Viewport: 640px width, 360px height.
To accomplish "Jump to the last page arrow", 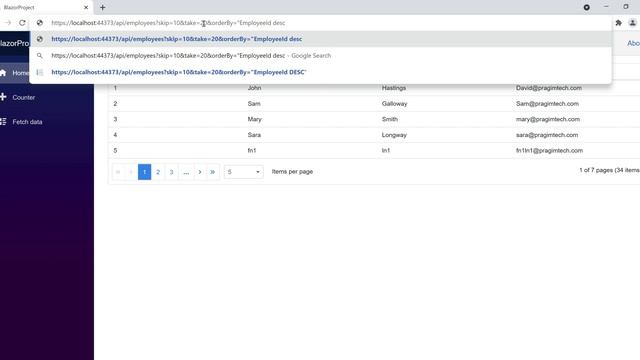I will [213, 172].
